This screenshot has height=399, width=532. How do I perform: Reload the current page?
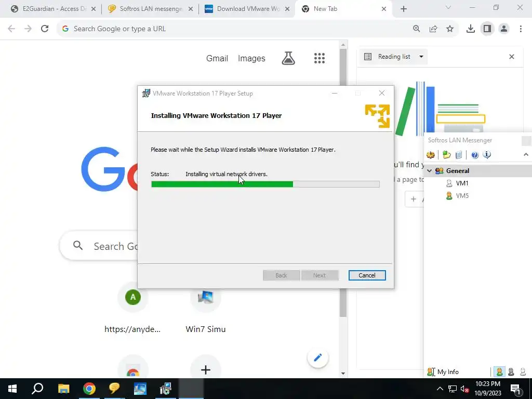(45, 29)
